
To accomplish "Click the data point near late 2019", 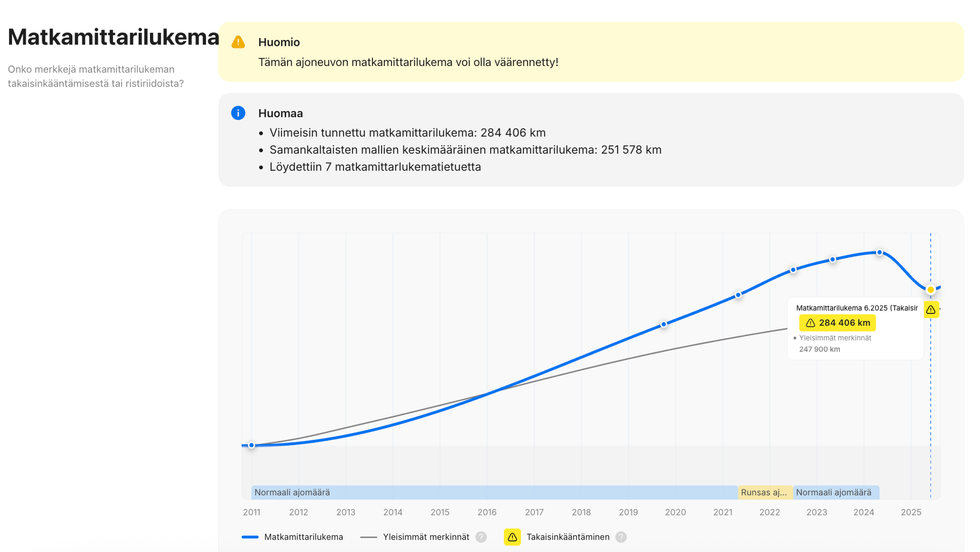I will click(664, 324).
